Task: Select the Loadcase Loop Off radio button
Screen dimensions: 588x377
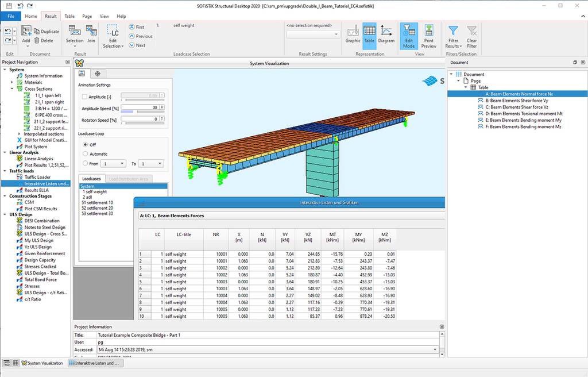Action: pyautogui.click(x=85, y=144)
